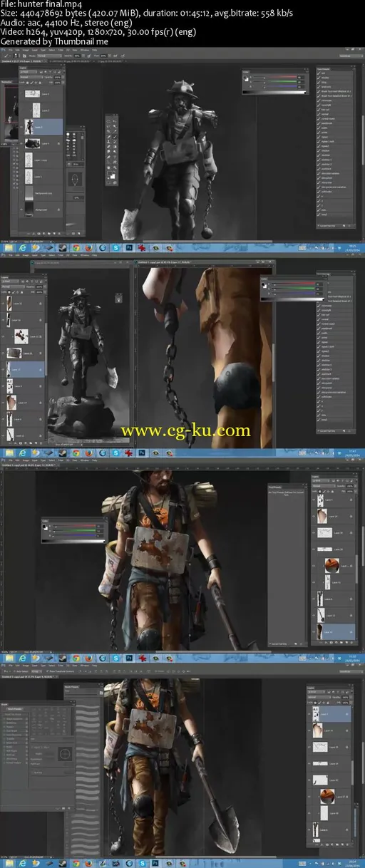Click the highlighted layer's figure thumbnail in the grayscale frame
This screenshot has height=868, width=365.
pos(29,126)
